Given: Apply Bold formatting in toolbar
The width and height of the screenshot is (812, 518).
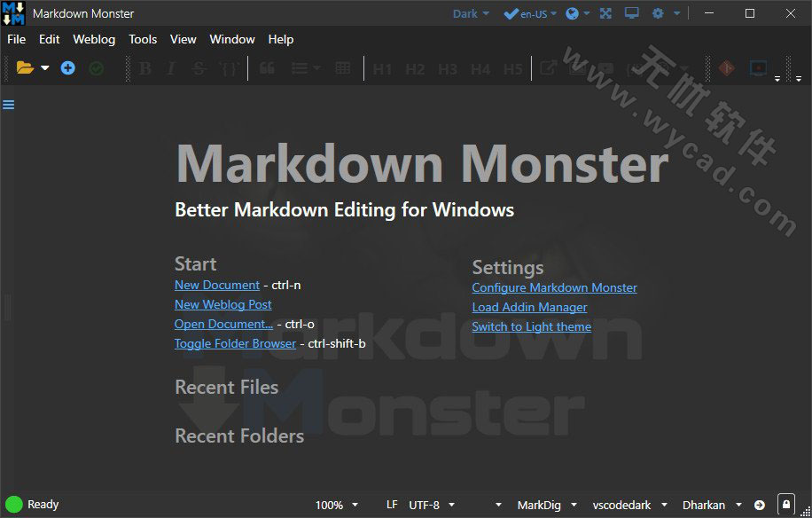Looking at the screenshot, I should click(145, 68).
